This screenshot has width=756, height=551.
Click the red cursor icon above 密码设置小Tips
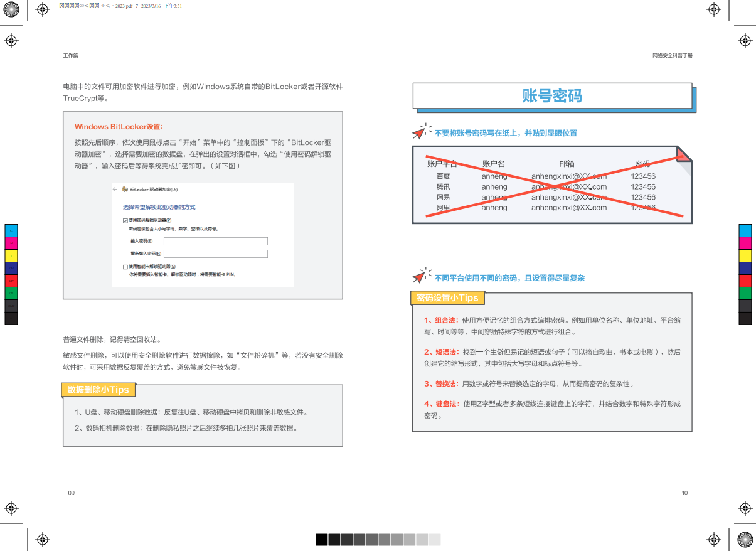click(420, 278)
